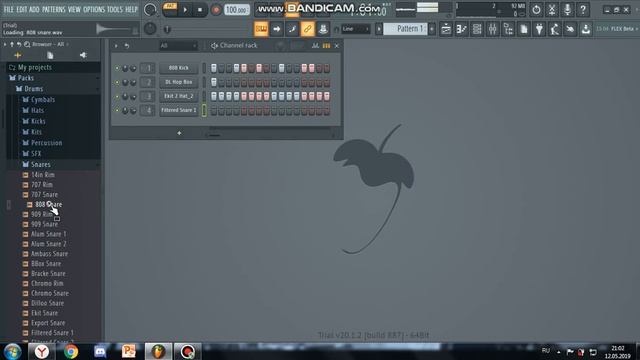The width and height of the screenshot is (640, 360).
Task: Open Browser options menu arrow
Action: point(5,44)
